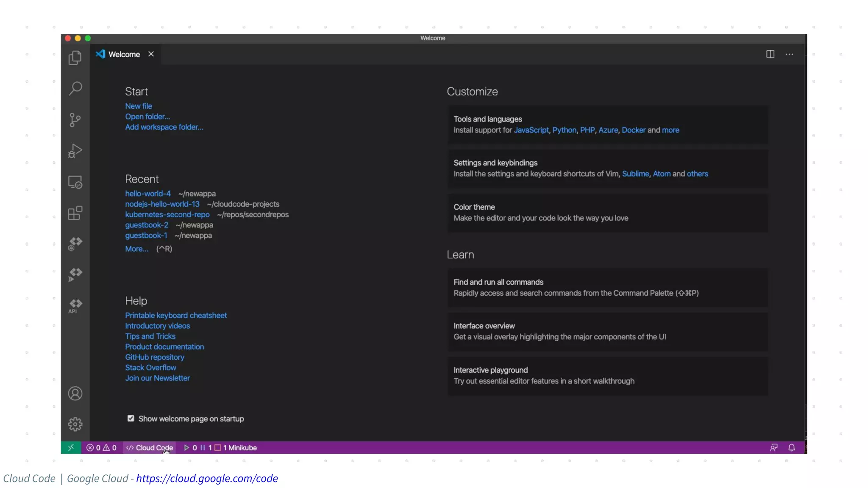Open Product documentation link
This screenshot has height=488, width=868.
point(164,347)
